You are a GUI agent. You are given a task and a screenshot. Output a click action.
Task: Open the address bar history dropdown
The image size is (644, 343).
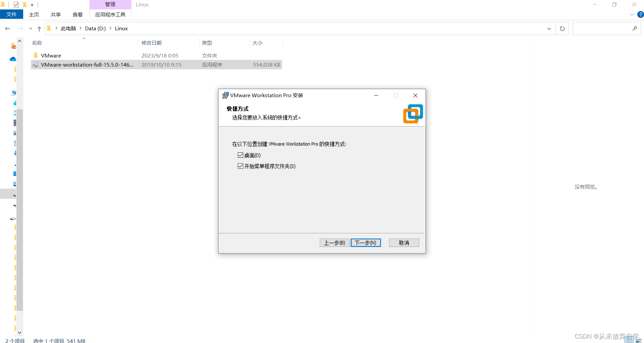tap(549, 29)
